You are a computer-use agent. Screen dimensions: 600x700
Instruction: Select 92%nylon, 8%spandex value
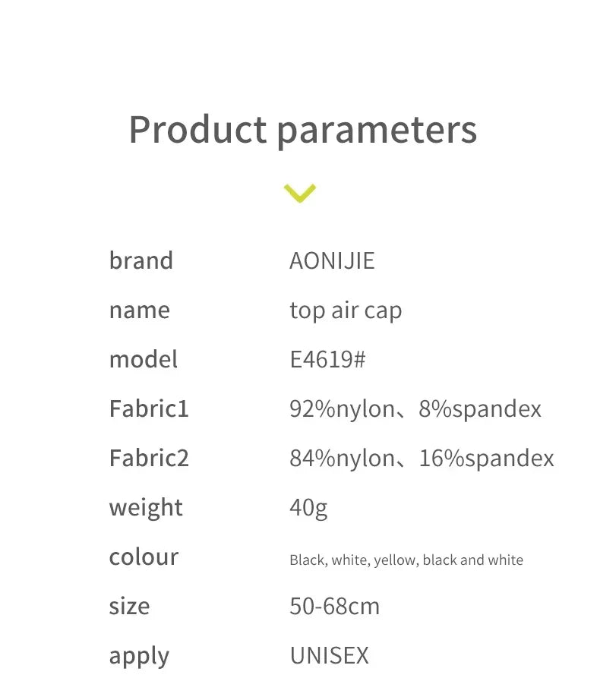click(x=415, y=409)
